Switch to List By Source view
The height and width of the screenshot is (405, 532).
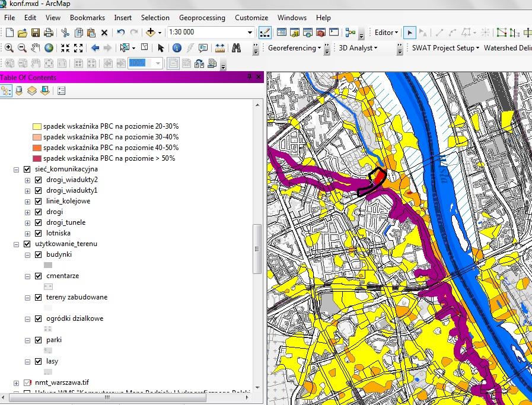(19, 91)
